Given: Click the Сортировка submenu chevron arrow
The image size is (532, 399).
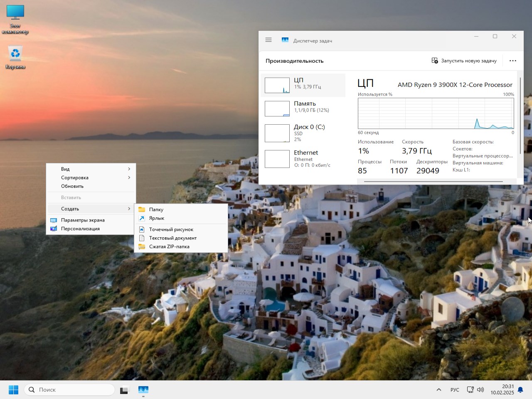Looking at the screenshot, I should click(x=129, y=177).
